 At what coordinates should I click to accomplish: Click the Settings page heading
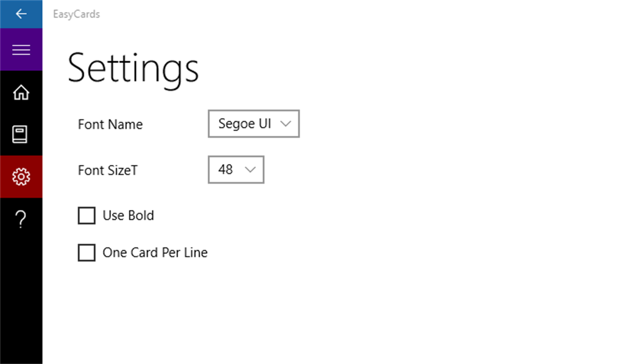133,69
